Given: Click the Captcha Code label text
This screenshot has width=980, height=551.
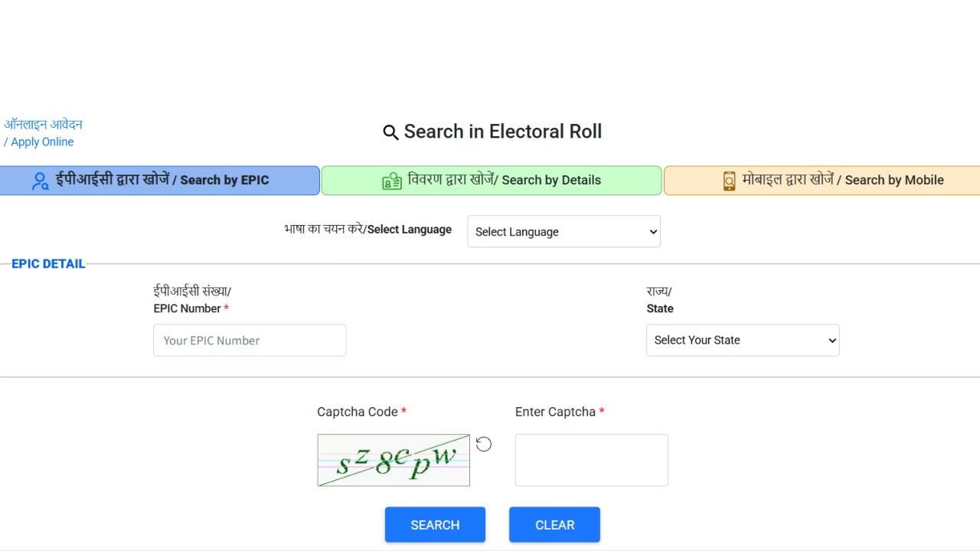Looking at the screenshot, I should 357,412.
